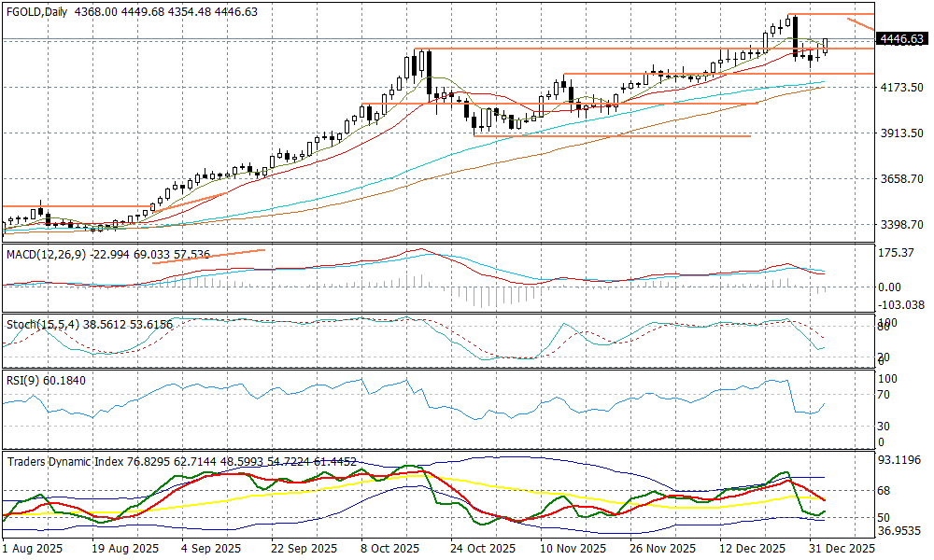Click the 3398.70 price axis label
The image size is (934, 560).
pyautogui.click(x=901, y=225)
